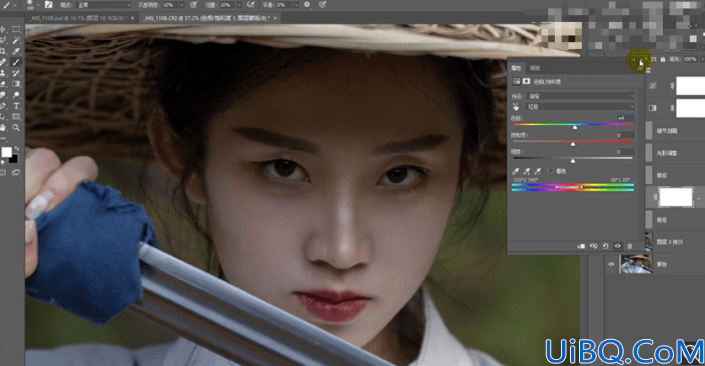This screenshot has height=366, width=705.
Task: Select the Eyedropper tool in the toolbox
Action: 16,51
